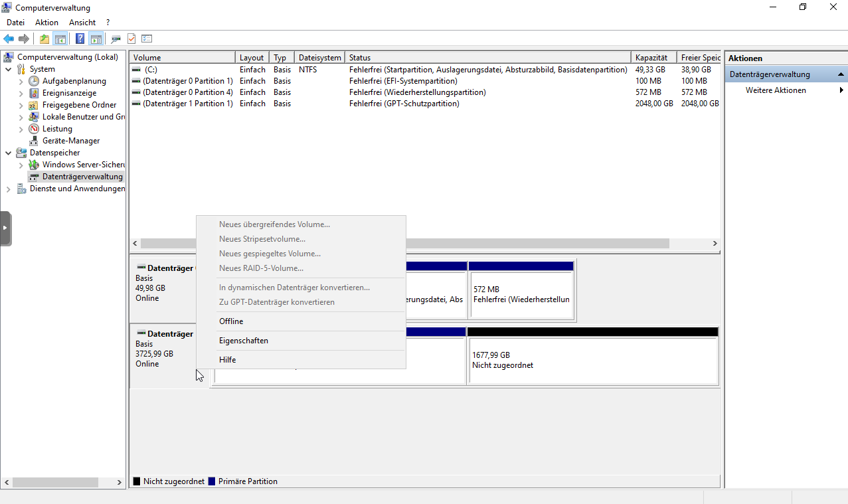848x504 pixels.
Task: Open the Weitere Aktionen submenu
Action: pyautogui.click(x=786, y=90)
